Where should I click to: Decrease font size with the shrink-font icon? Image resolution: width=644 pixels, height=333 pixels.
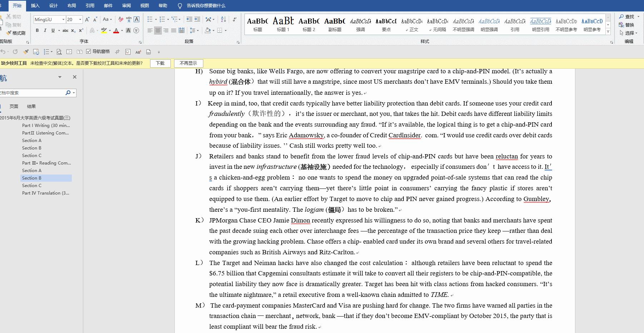pos(95,20)
